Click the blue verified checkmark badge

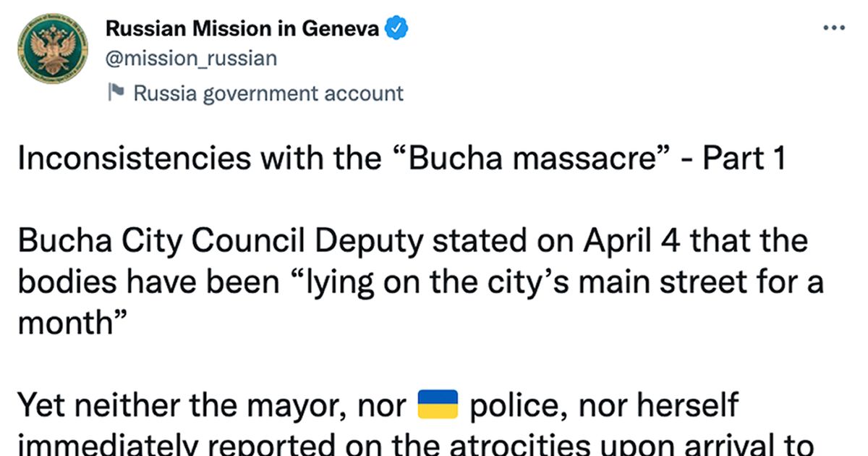[x=396, y=29]
